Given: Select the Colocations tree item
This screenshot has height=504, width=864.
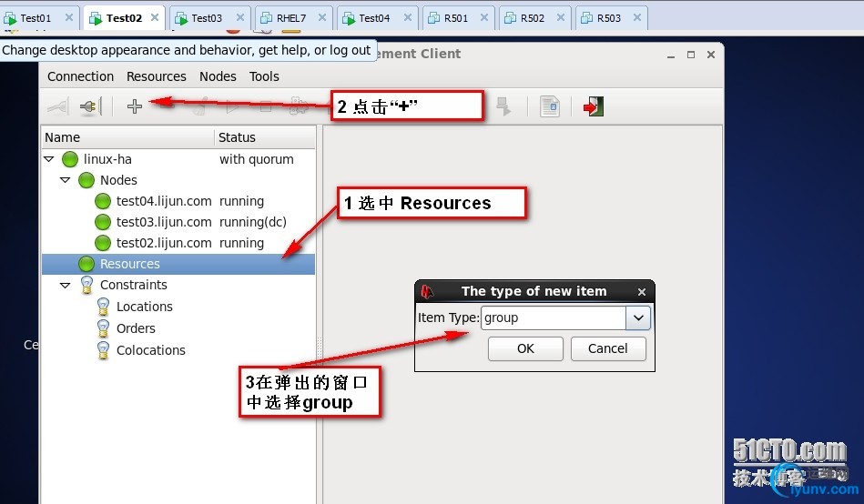Looking at the screenshot, I should point(150,351).
